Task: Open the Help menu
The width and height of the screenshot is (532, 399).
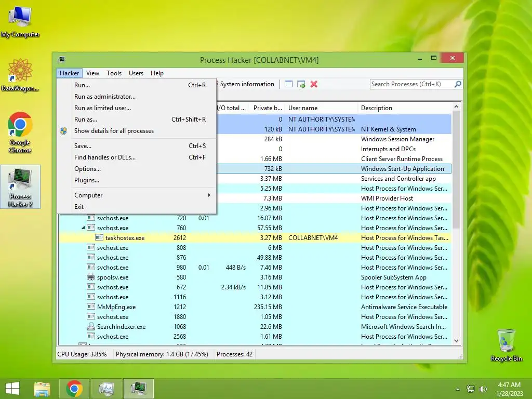Action: (x=157, y=73)
